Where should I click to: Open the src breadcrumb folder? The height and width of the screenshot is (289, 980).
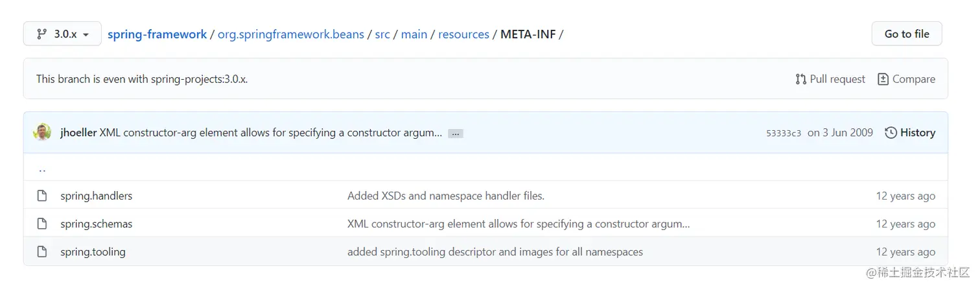[x=382, y=34]
